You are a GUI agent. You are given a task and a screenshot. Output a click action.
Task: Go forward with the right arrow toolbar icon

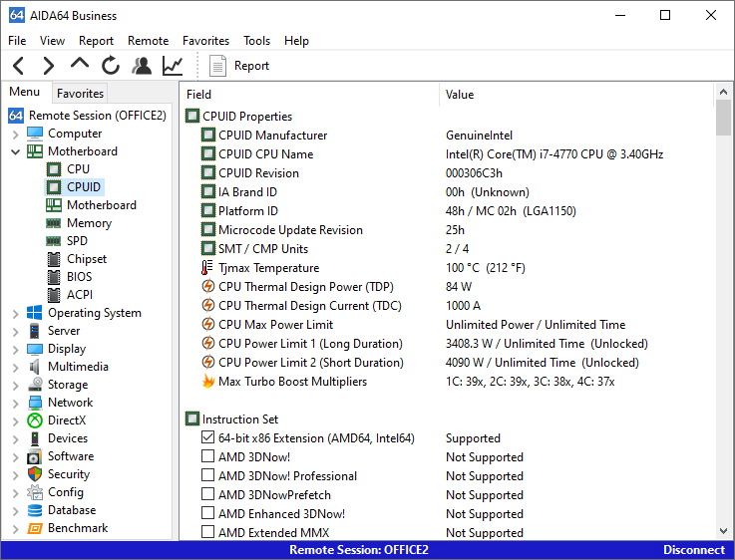[48, 66]
